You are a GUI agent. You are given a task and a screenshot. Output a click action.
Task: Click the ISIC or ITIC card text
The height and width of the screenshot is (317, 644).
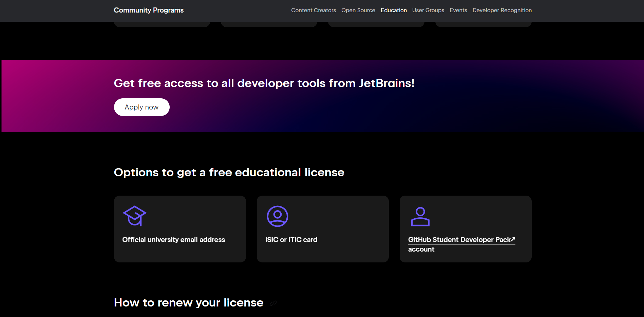pos(291,240)
